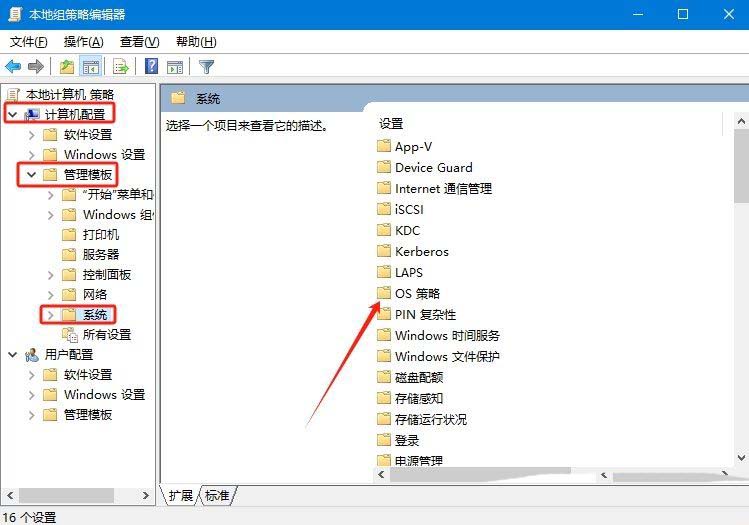The width and height of the screenshot is (749, 525).
Task: Click the App-V folder icon
Action: pyautogui.click(x=384, y=146)
